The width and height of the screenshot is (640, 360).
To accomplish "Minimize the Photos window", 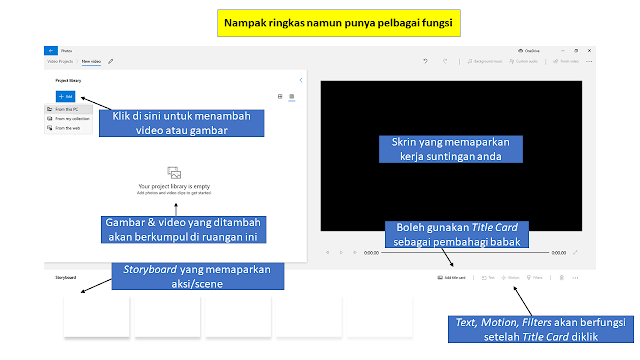I will click(563, 51).
